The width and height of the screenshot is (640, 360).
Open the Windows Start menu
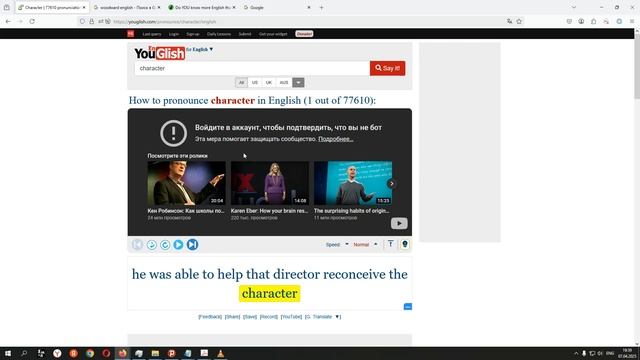(8, 353)
